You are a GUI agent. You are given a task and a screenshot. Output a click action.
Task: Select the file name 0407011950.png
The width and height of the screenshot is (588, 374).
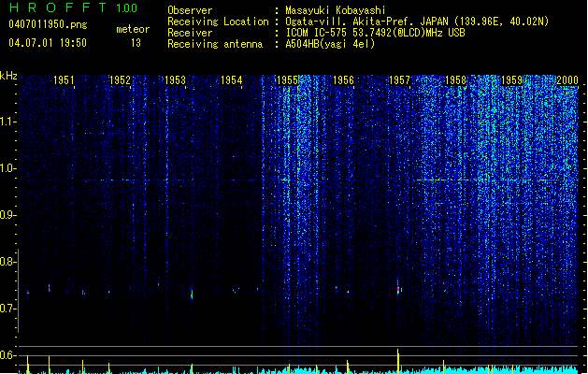click(x=48, y=24)
